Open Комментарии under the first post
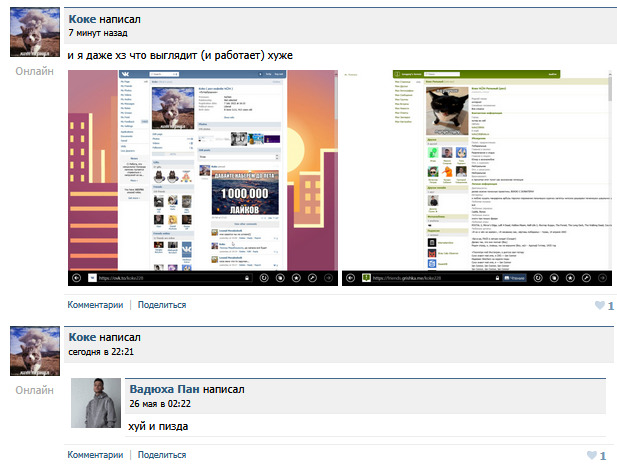 coord(95,305)
